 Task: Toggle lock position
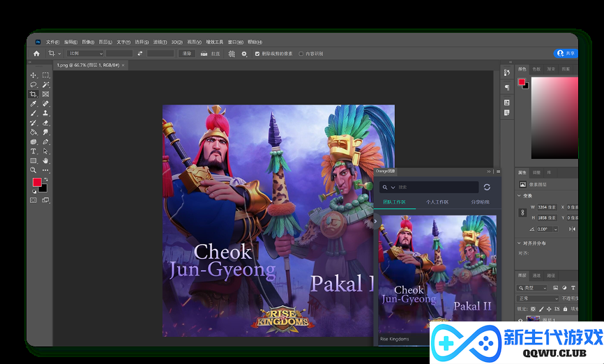point(549,309)
